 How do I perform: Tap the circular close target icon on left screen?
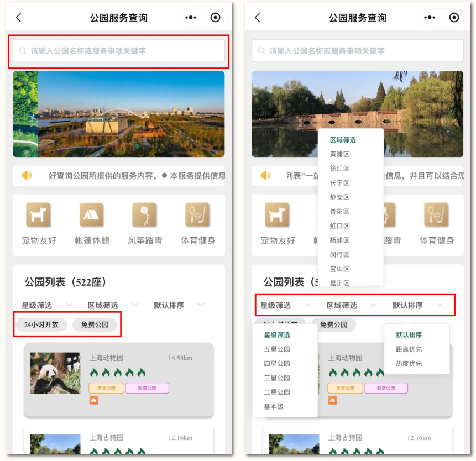(x=216, y=18)
